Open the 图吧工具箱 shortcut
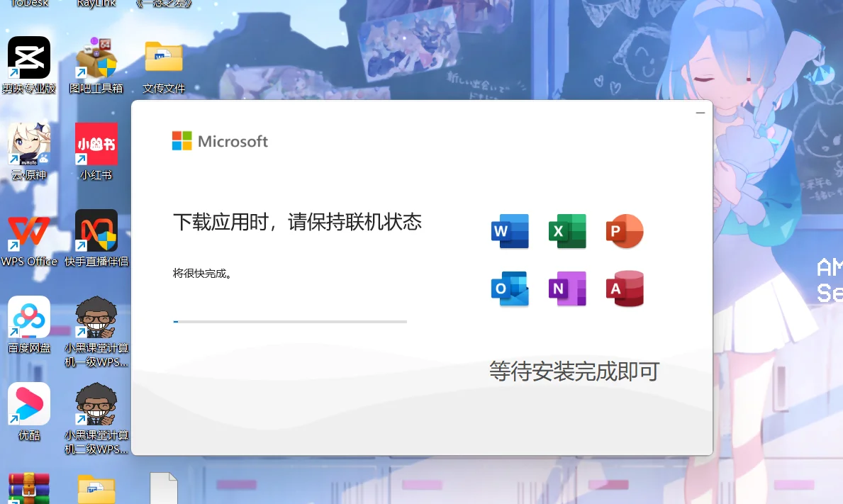This screenshot has height=504, width=843. (96, 57)
